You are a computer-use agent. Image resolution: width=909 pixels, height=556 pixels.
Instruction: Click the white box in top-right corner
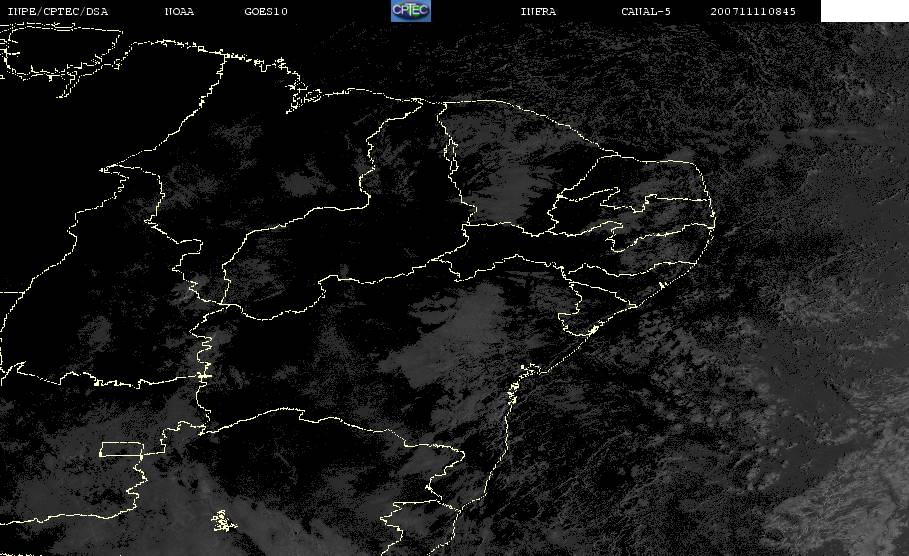tap(864, 11)
